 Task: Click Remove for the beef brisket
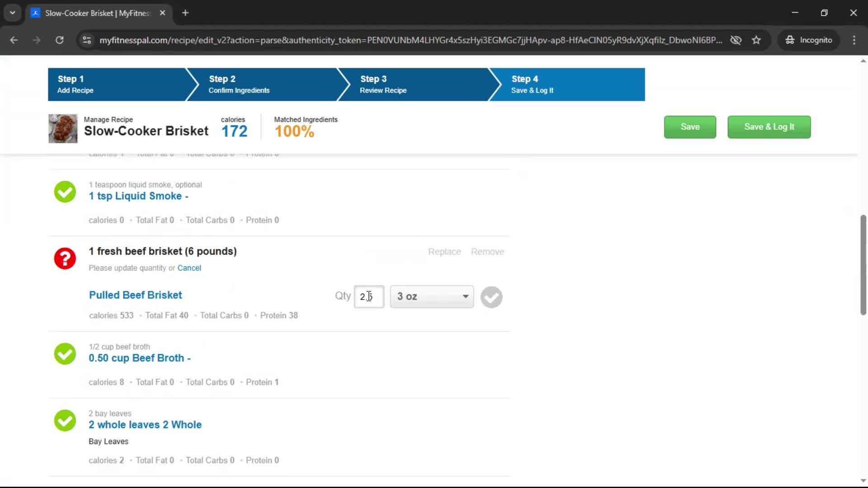pos(487,252)
